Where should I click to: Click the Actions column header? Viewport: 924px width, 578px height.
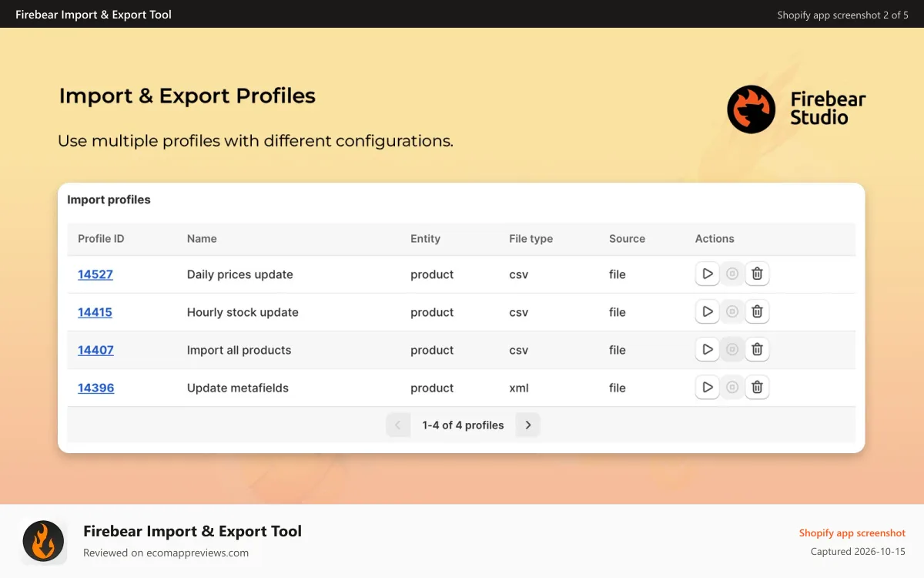pyautogui.click(x=715, y=239)
